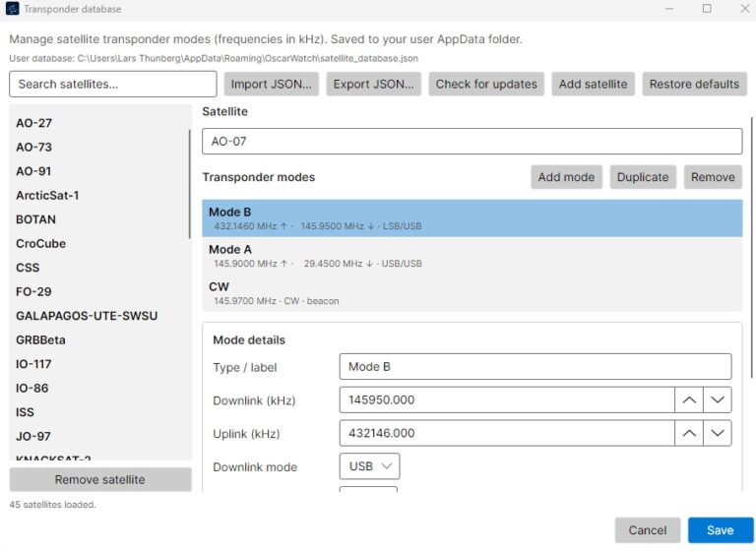Click into Uplink (kHz) value 432146.000

507,433
